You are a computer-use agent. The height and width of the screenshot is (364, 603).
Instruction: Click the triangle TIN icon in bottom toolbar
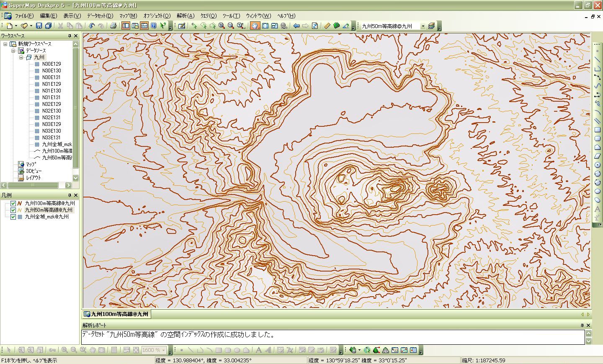pos(385,350)
